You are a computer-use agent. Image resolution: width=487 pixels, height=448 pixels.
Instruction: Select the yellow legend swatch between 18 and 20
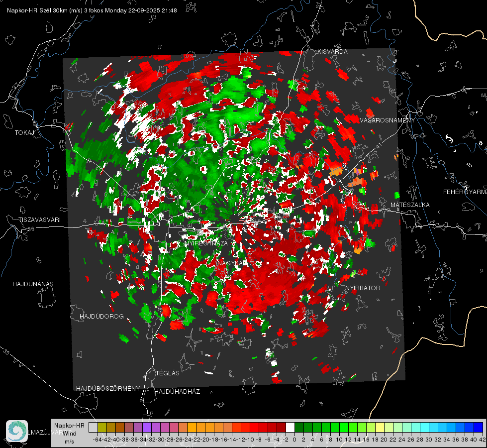click(380, 428)
